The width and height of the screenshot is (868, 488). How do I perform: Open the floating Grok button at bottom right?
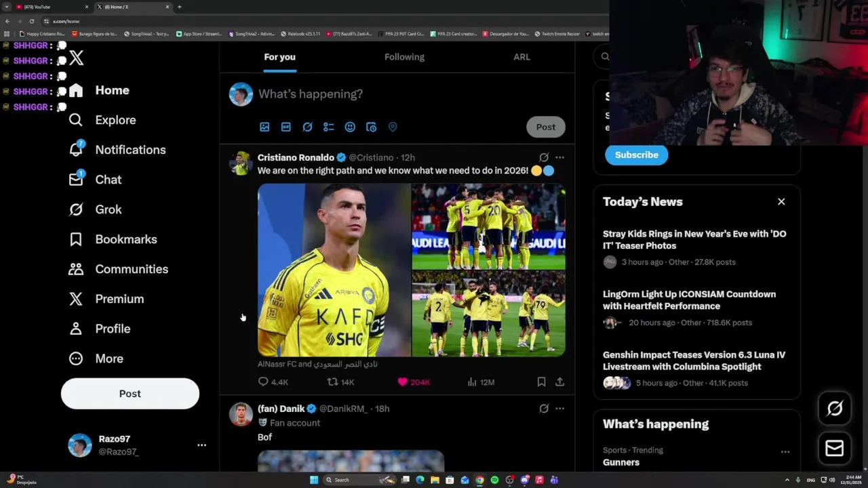click(835, 408)
